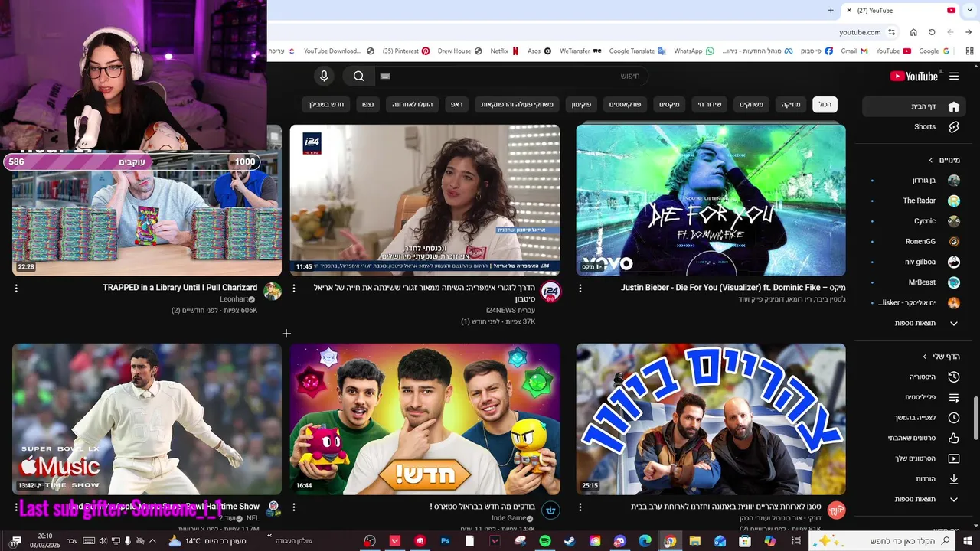
Task: Open Spotify from the taskbar
Action: [x=545, y=541]
